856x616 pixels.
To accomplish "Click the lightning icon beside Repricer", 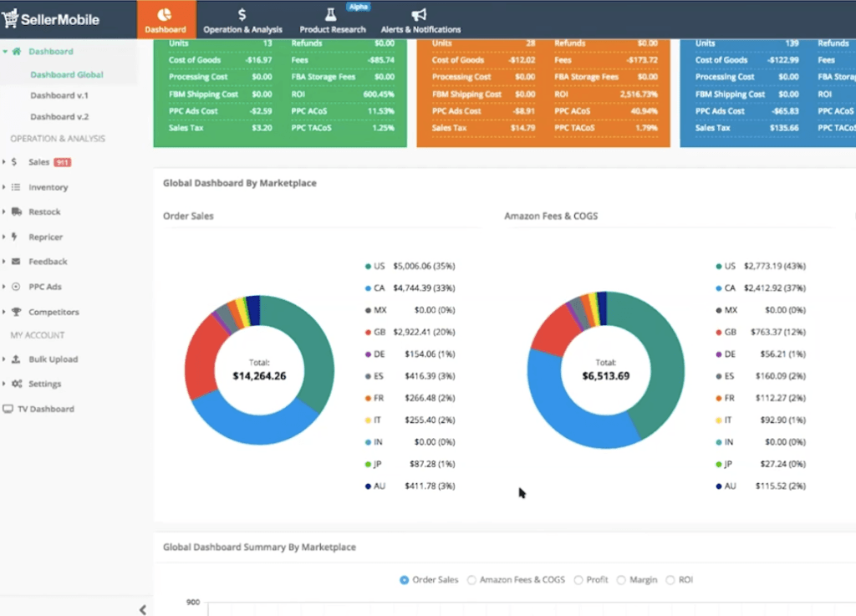I will pos(15,237).
